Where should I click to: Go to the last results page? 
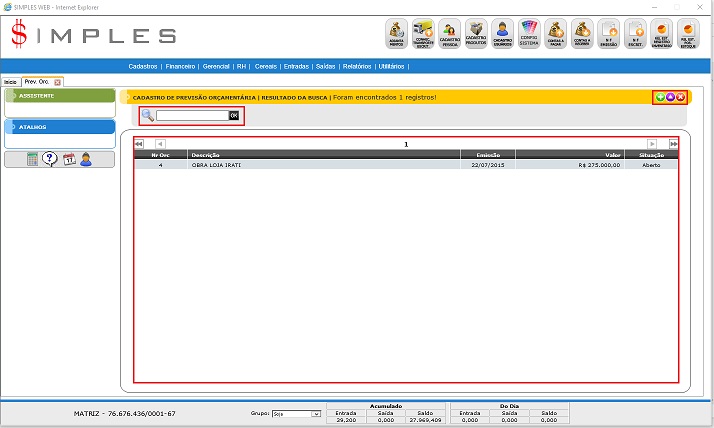coord(673,144)
